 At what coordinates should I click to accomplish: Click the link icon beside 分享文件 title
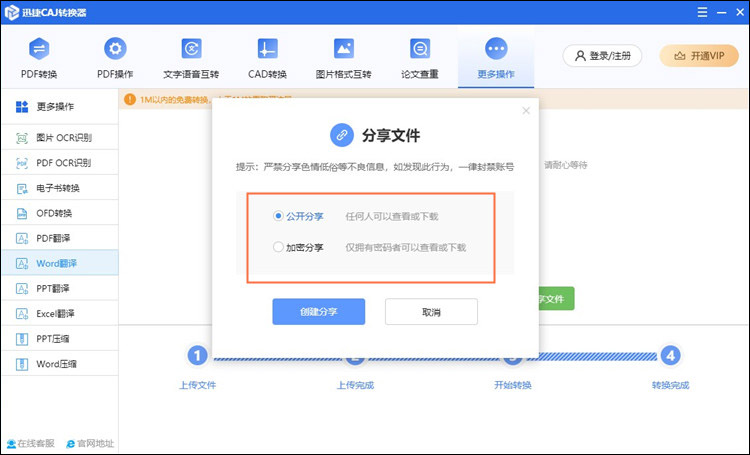pyautogui.click(x=342, y=135)
